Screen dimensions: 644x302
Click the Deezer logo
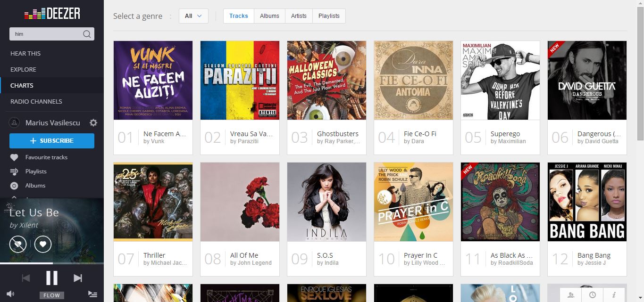tap(52, 14)
